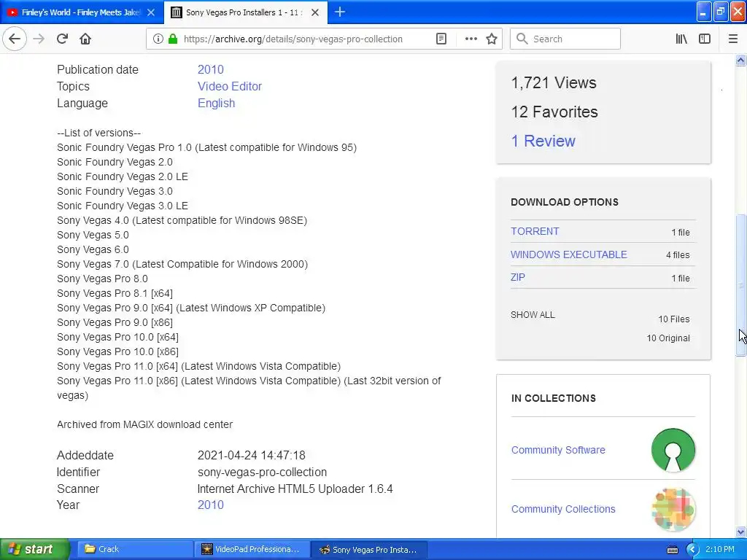Click the 2:10 PM clock
Image resolution: width=747 pixels, height=560 pixels.
tap(720, 549)
